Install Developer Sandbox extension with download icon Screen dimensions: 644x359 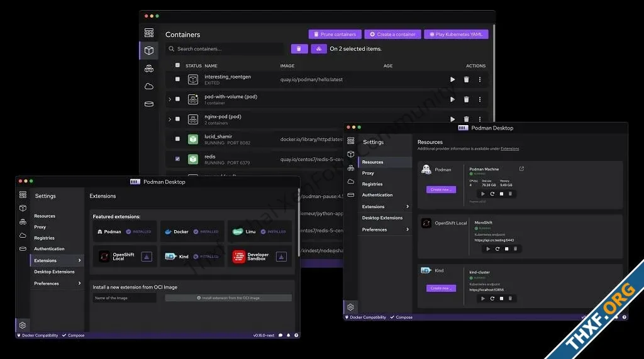coord(281,257)
